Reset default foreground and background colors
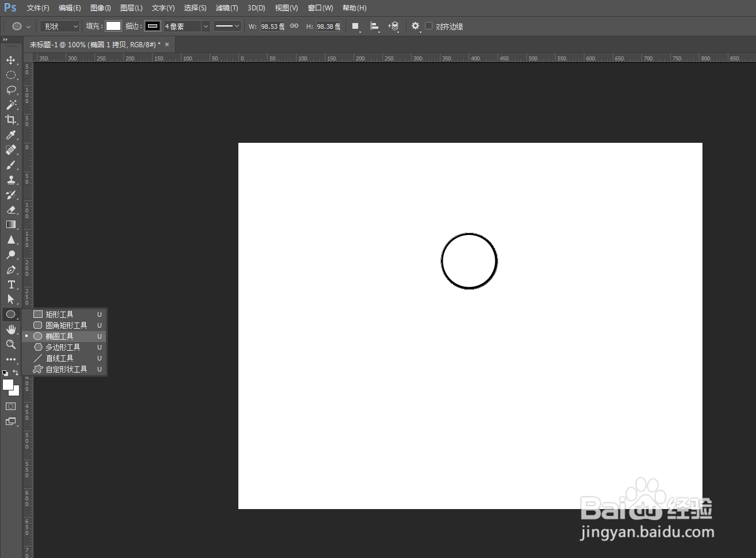This screenshot has height=558, width=756. tap(5, 373)
